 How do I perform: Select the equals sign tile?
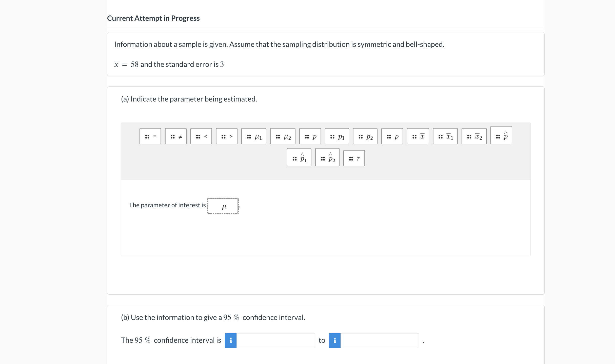pyautogui.click(x=150, y=136)
